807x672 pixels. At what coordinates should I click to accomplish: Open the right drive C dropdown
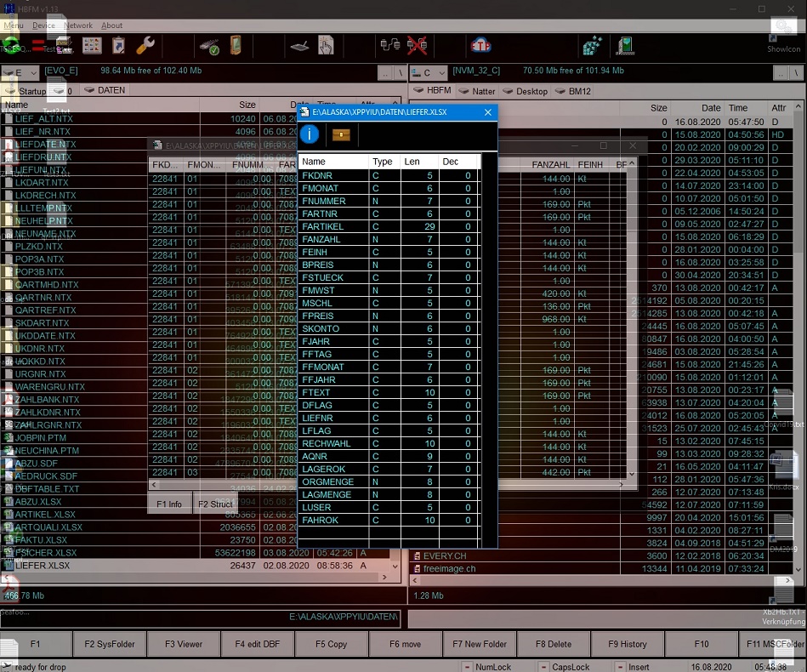pos(429,72)
